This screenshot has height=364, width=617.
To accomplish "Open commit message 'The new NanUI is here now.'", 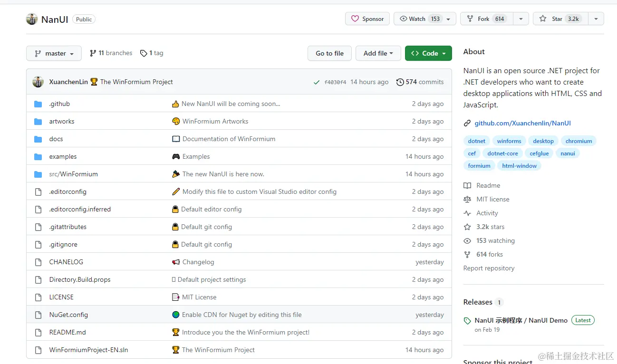I will [x=223, y=174].
